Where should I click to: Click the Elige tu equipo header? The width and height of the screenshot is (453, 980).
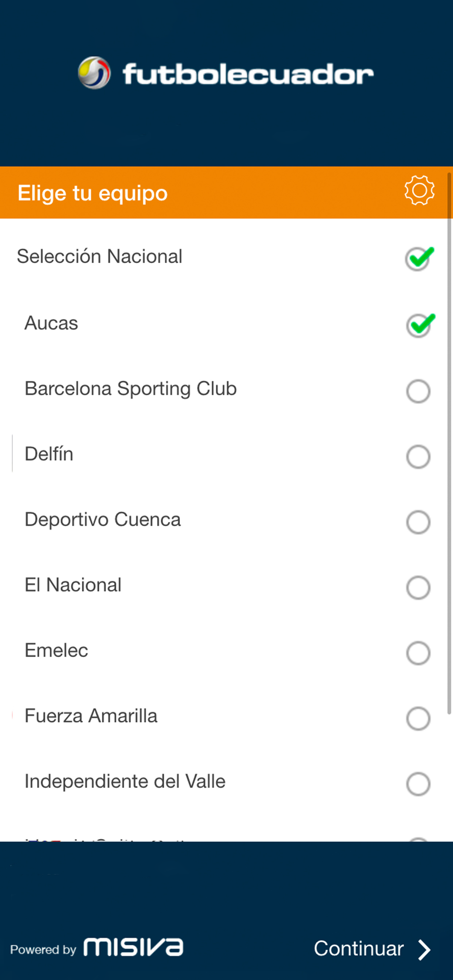(93, 193)
